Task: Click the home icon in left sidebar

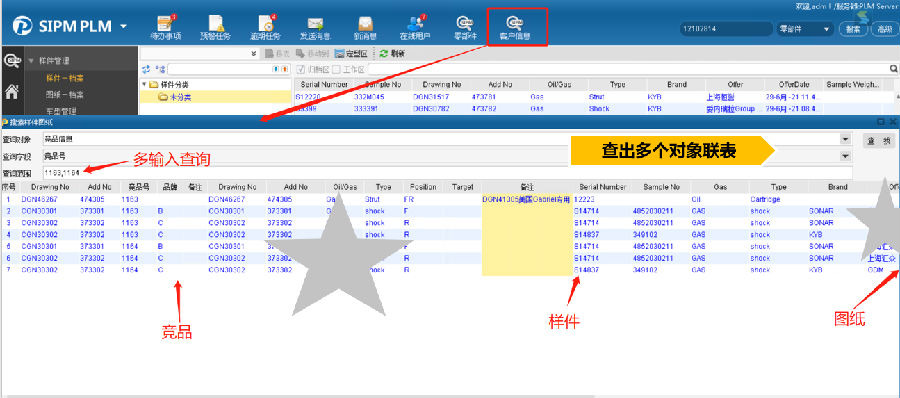Action: click(x=11, y=91)
